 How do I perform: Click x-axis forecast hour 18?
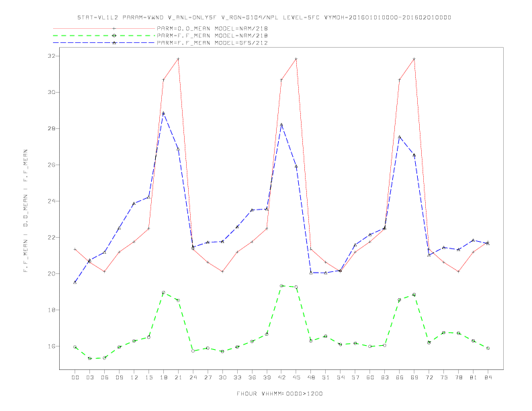coord(163,377)
